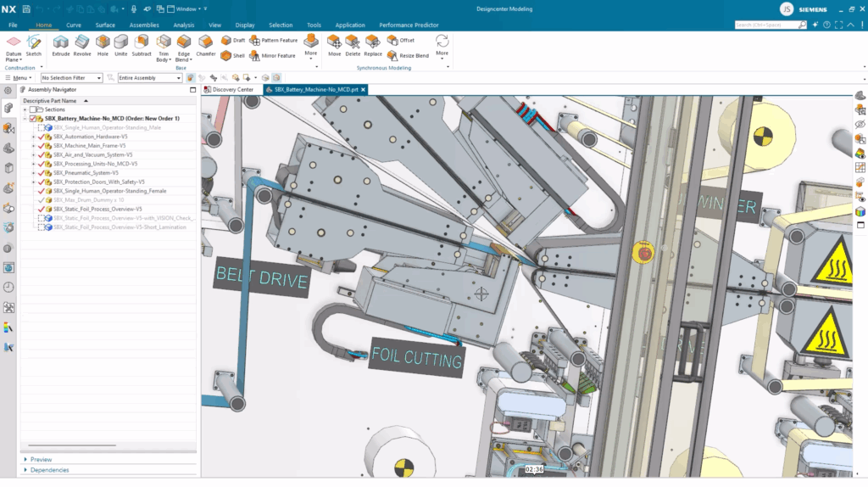The height and width of the screenshot is (487, 868).
Task: Open the History clock icon in sidebar
Action: [x=8, y=287]
